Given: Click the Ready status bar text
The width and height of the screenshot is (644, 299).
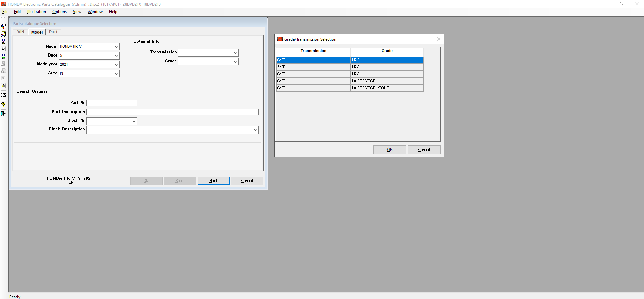Looking at the screenshot, I should 15,297.
